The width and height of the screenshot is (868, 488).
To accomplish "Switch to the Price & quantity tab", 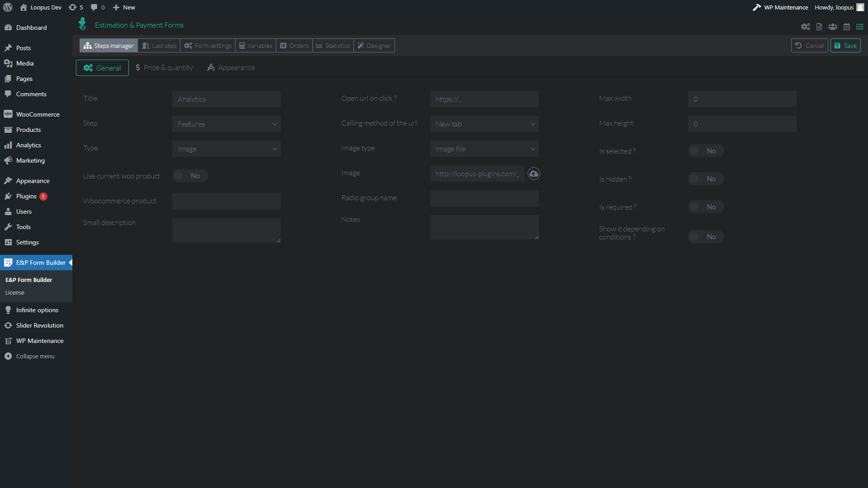I will (164, 68).
